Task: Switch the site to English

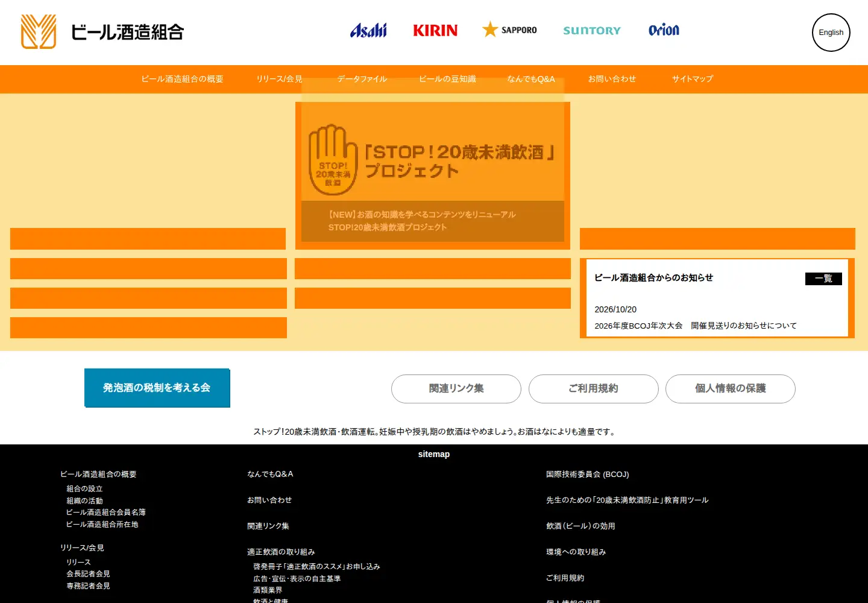Action: [831, 33]
